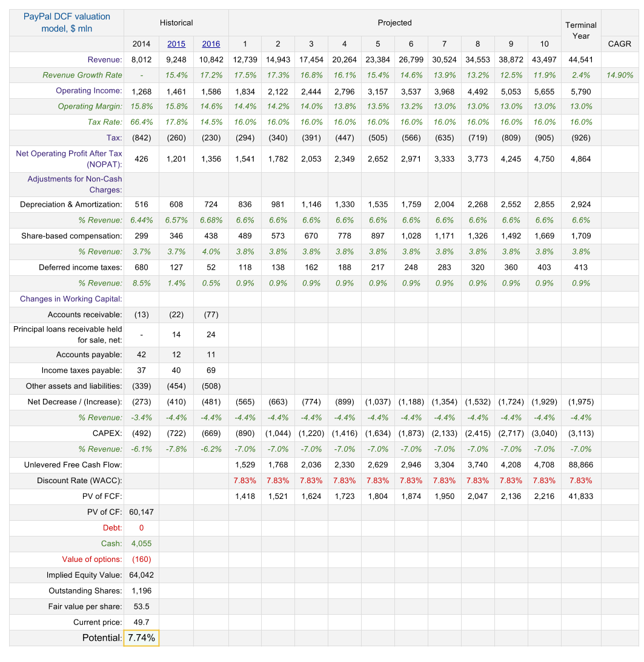
Task: Click the Changes in Working Capital row label
Action: [x=73, y=299]
